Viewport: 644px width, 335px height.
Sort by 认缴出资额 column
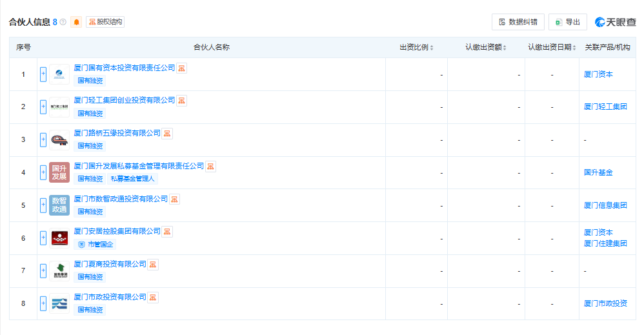point(486,48)
